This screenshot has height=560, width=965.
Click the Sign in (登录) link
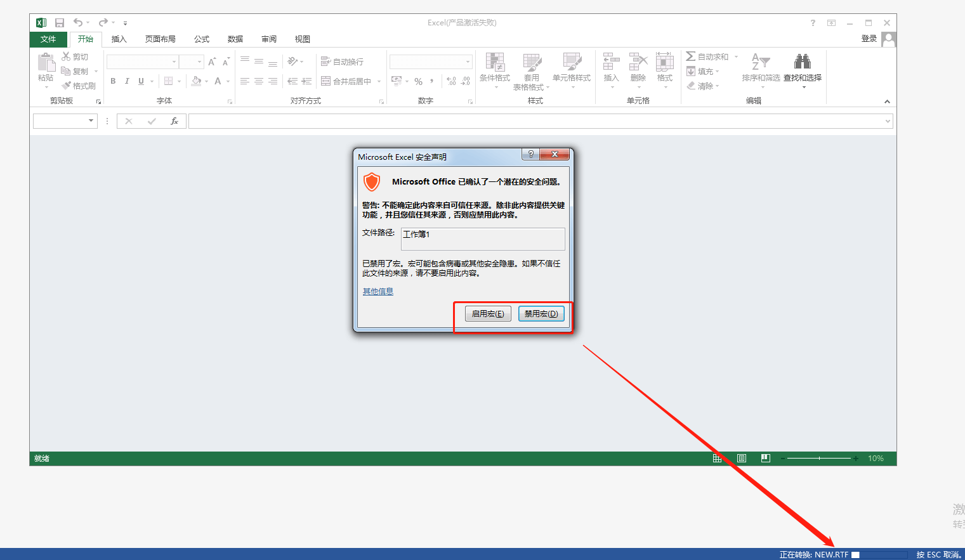pyautogui.click(x=869, y=39)
